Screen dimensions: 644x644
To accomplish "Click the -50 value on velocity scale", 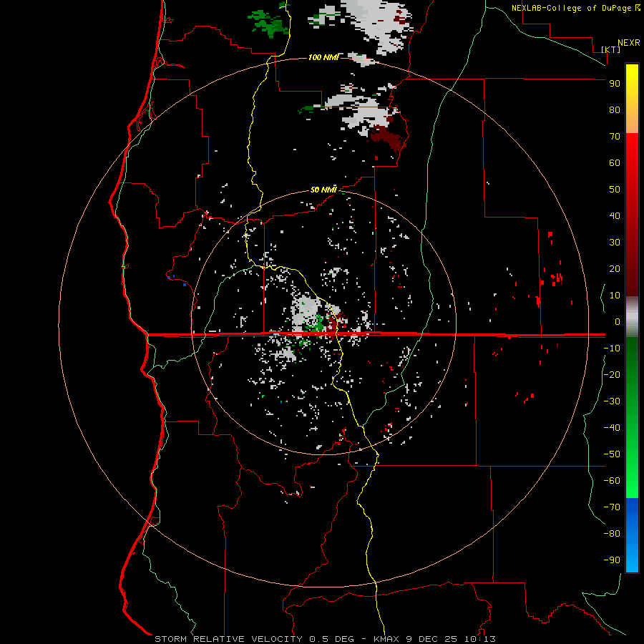I will click(612, 454).
